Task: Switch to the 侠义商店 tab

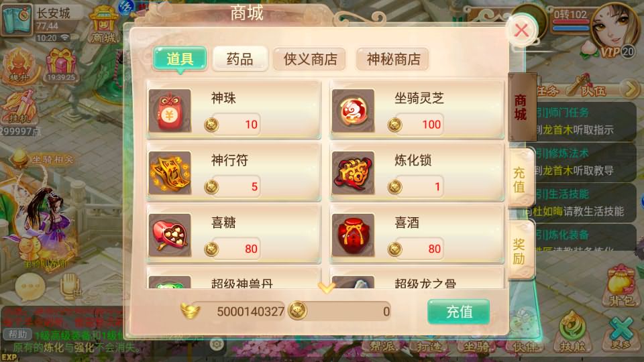Action: 310,59
